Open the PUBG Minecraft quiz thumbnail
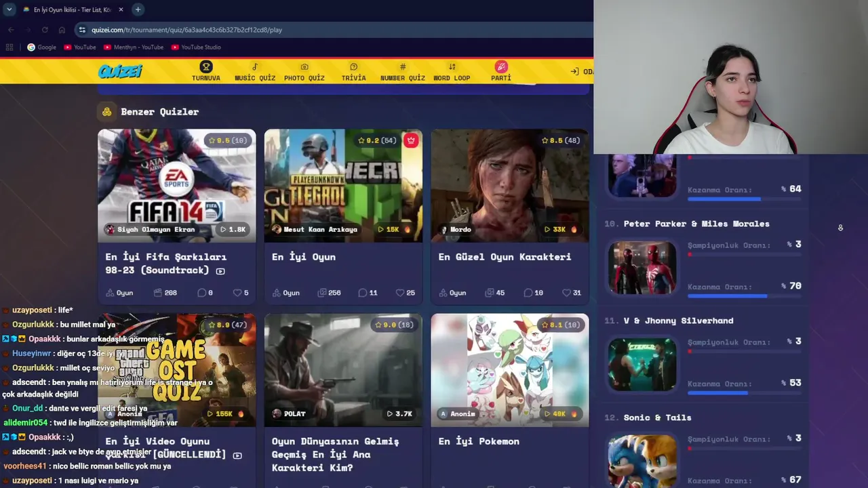 pos(343,186)
